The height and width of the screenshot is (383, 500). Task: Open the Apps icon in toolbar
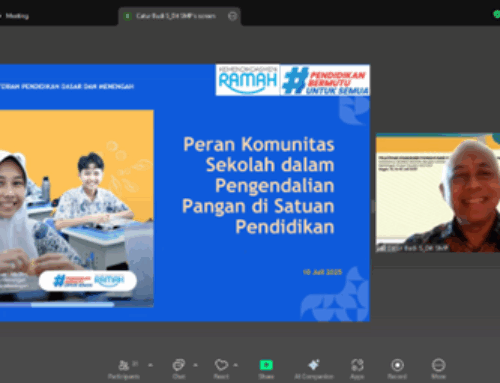(x=357, y=365)
